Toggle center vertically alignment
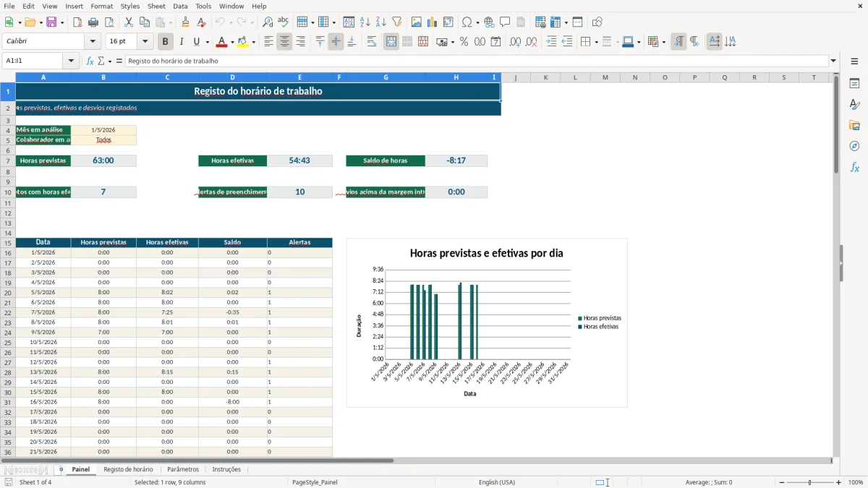This screenshot has width=868, height=488. click(336, 42)
